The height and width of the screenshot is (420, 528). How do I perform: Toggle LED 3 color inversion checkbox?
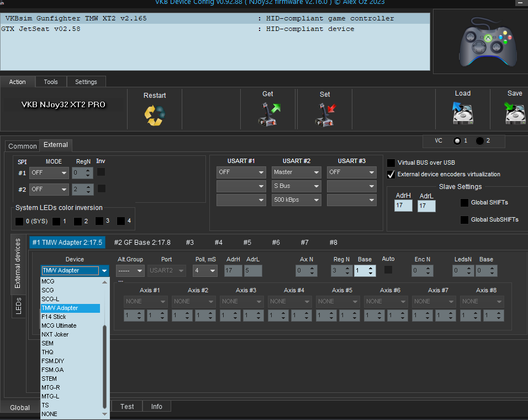tap(99, 221)
